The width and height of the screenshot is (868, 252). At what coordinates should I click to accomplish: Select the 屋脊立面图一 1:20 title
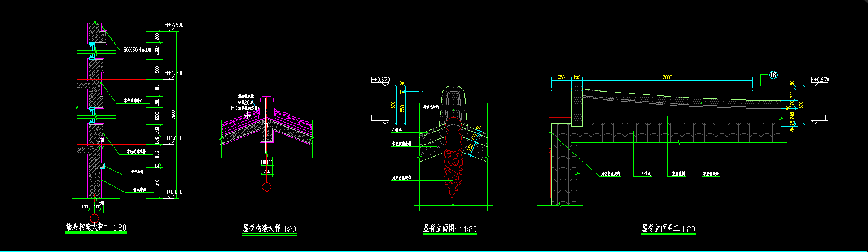(x=450, y=229)
